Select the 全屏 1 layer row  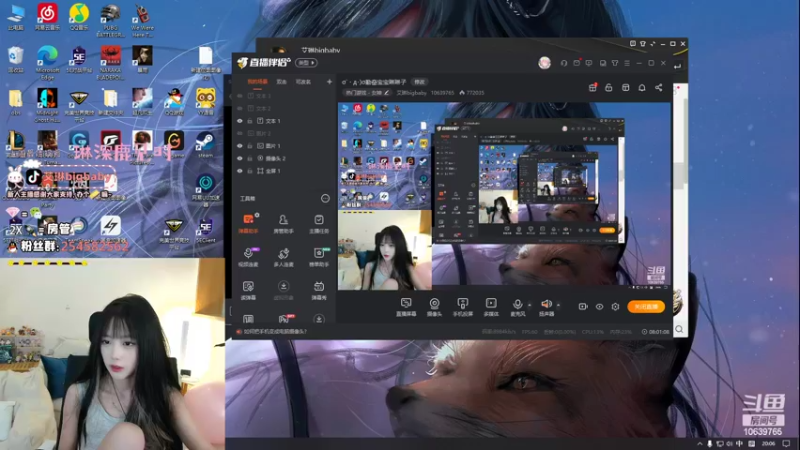pyautogui.click(x=283, y=171)
